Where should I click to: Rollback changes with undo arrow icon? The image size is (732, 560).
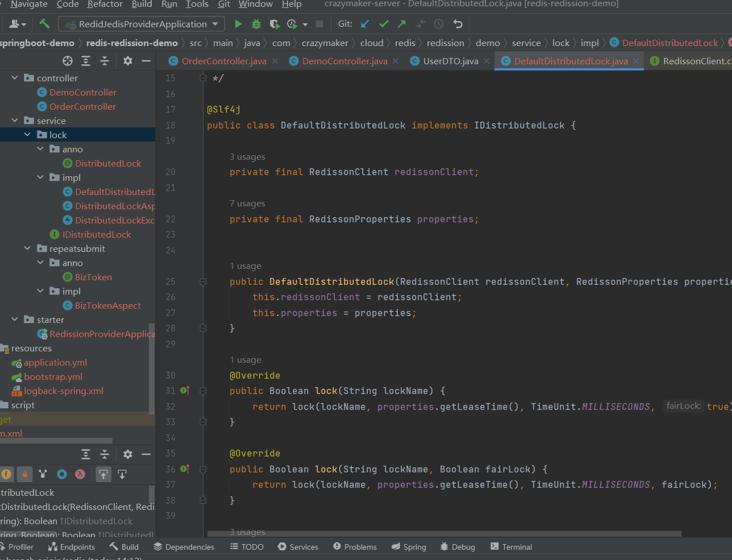[457, 24]
